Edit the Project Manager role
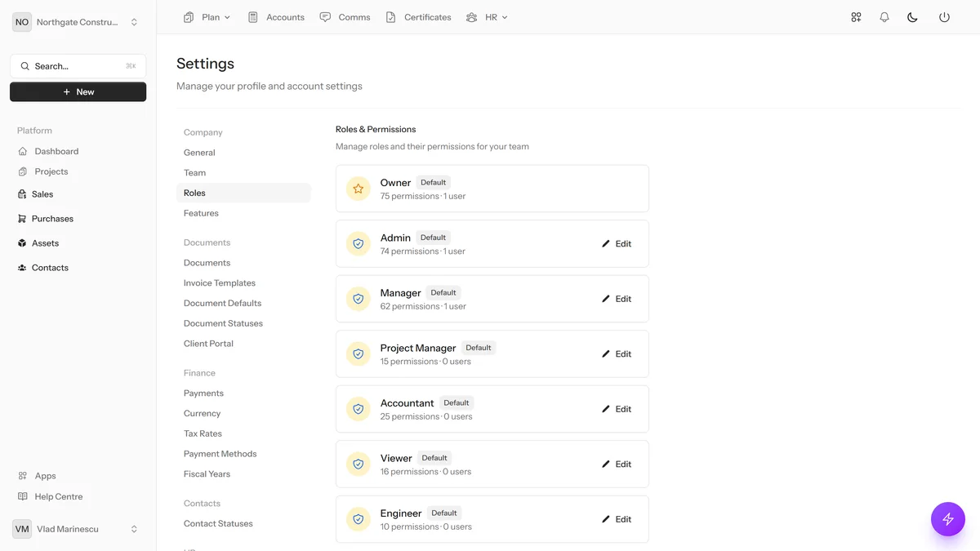 617,353
